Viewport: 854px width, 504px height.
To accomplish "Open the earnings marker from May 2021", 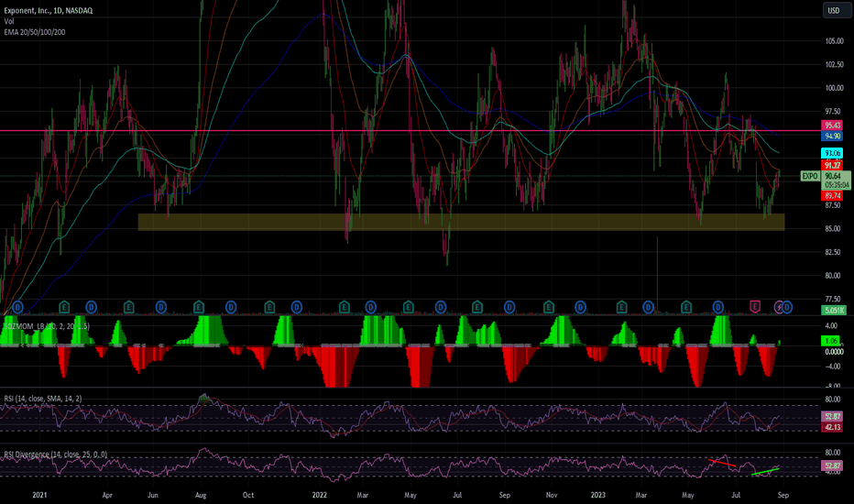I will 128,307.
